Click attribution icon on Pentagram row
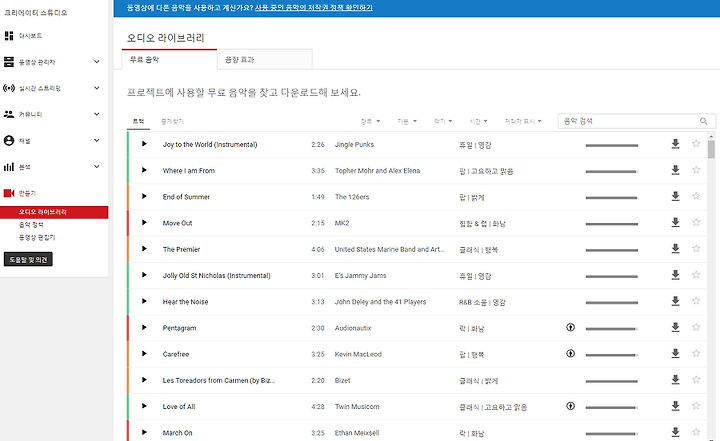The width and height of the screenshot is (720, 441). point(570,327)
